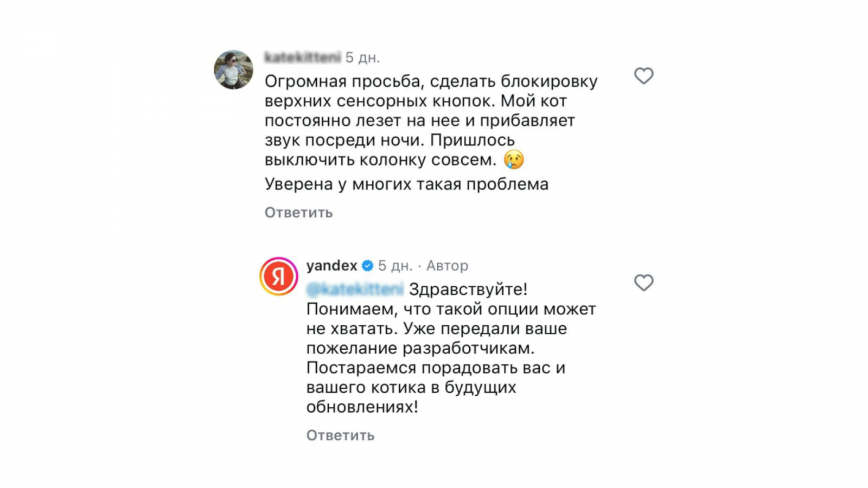Viewport: 868px width, 488px height.
Task: Open the yandex profile via its red logo avatar
Action: 278,277
